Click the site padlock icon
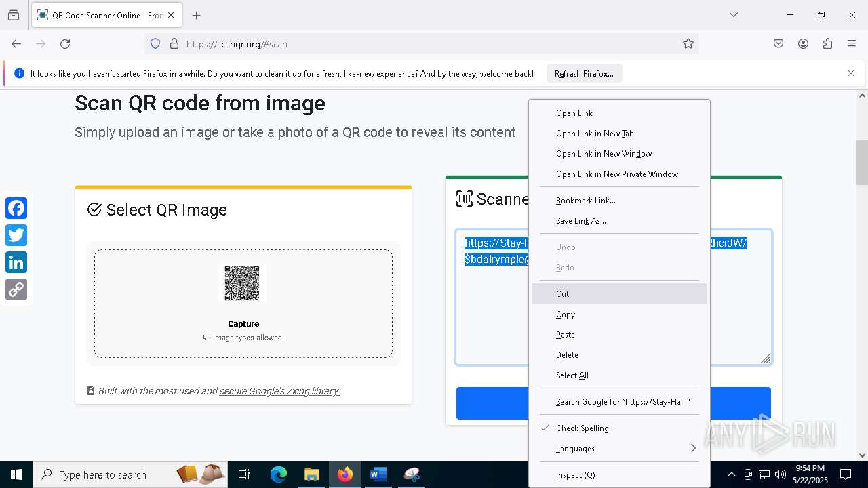Screen dimensions: 868x488 click(x=174, y=44)
